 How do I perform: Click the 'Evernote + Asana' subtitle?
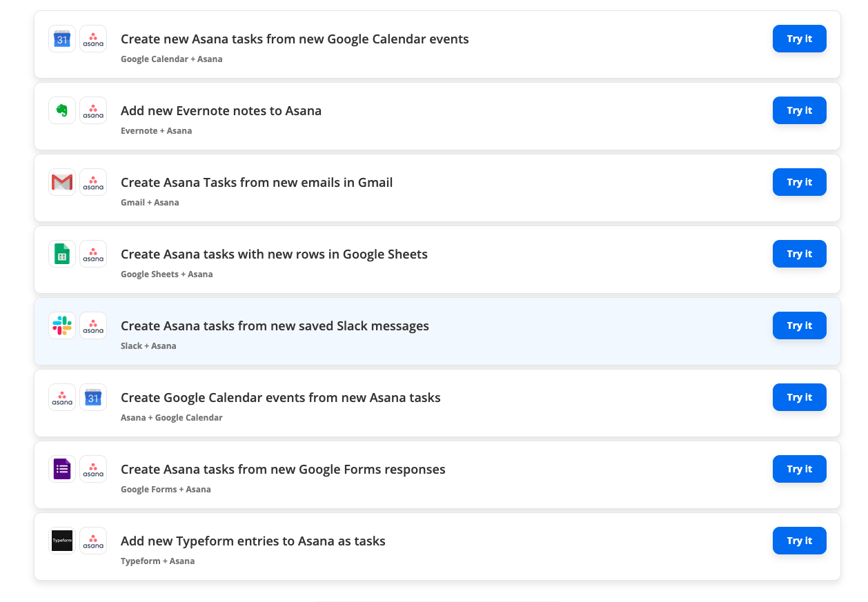pyautogui.click(x=157, y=131)
